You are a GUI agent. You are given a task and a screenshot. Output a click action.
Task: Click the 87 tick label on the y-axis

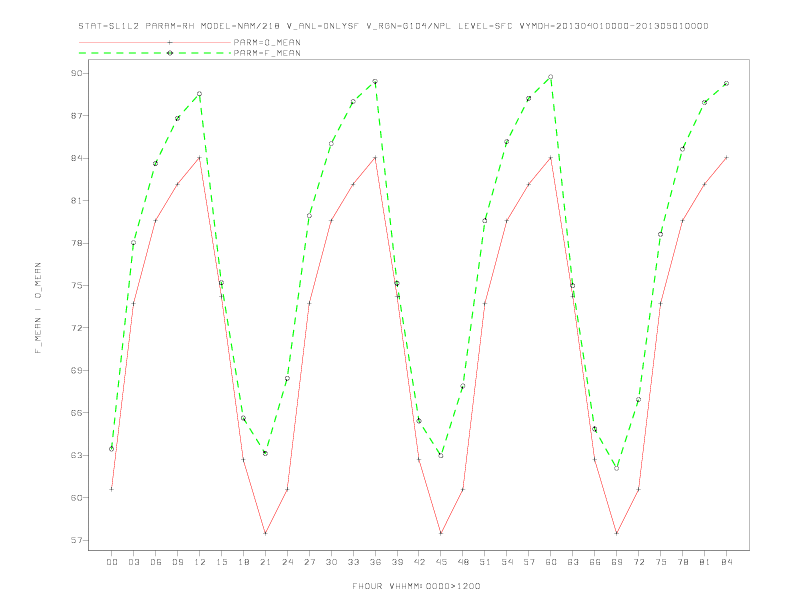pos(76,116)
